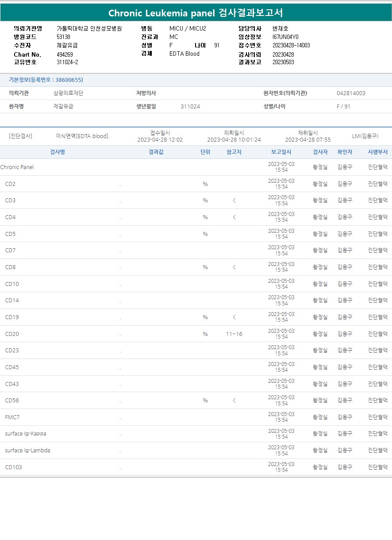Select the FMC7 row label

[x=12, y=417]
